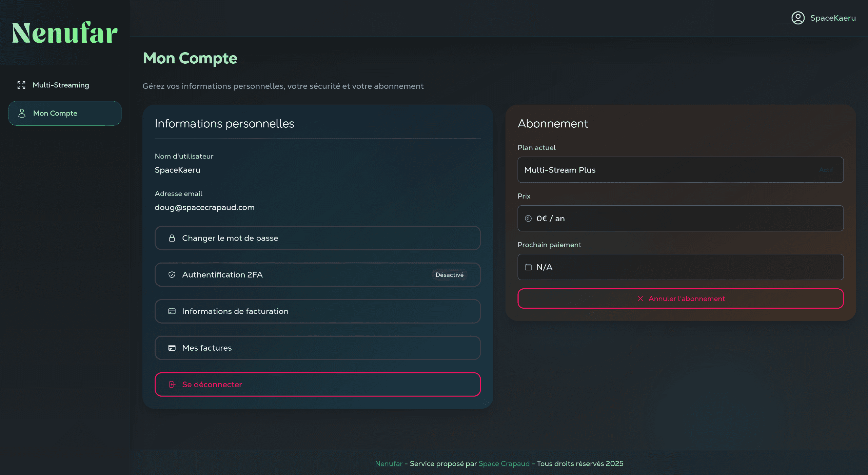This screenshot has width=868, height=475.
Task: Click the Multi-Stream Plus plan field
Action: [x=680, y=170]
